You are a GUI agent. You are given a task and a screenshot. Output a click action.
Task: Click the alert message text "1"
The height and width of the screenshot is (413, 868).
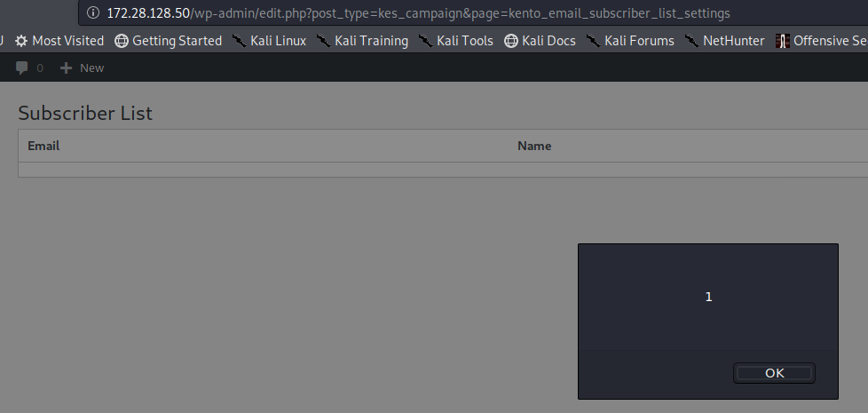pyautogui.click(x=708, y=297)
